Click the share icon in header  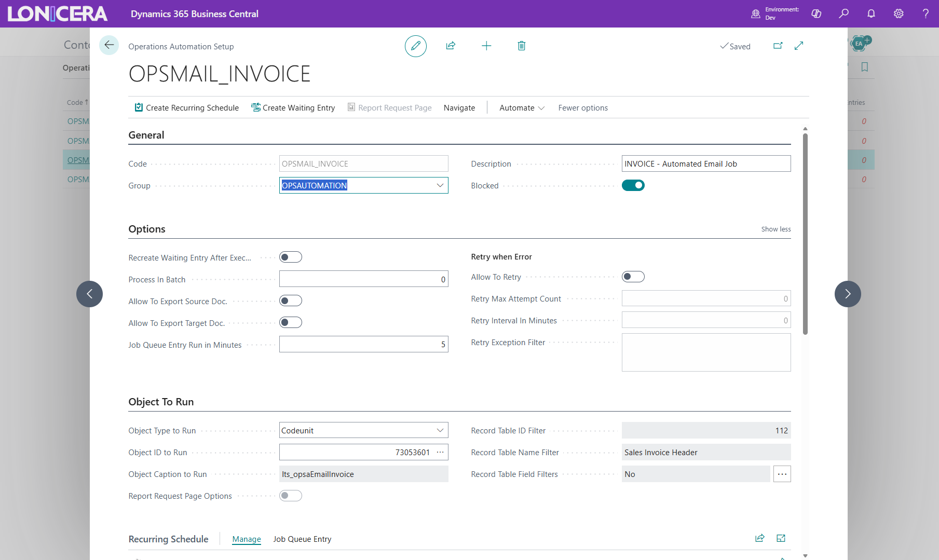451,46
